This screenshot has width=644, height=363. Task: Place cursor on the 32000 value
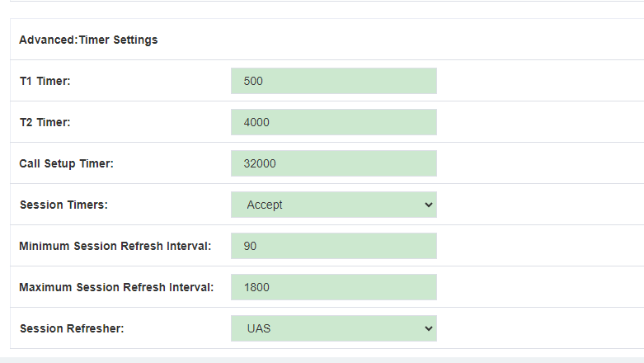260,163
